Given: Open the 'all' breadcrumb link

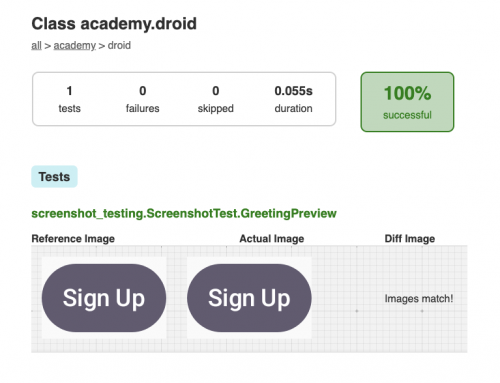Looking at the screenshot, I should coord(36,45).
